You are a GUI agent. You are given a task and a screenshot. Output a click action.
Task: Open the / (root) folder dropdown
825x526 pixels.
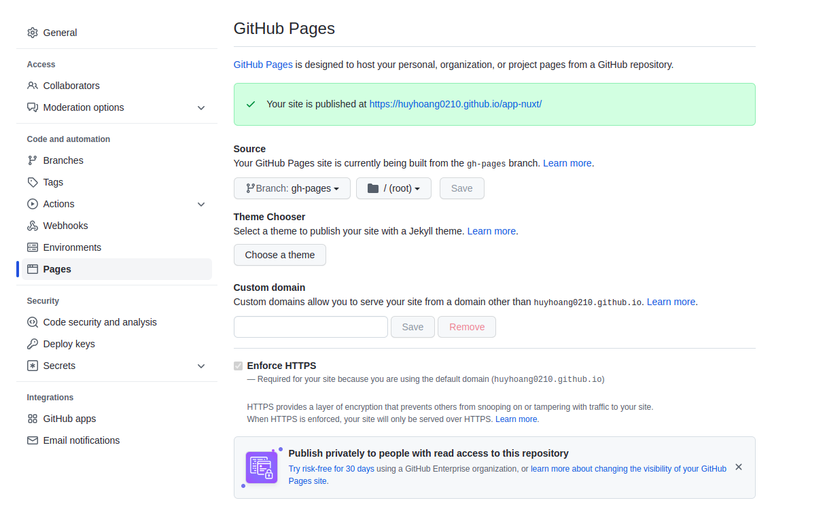394,188
